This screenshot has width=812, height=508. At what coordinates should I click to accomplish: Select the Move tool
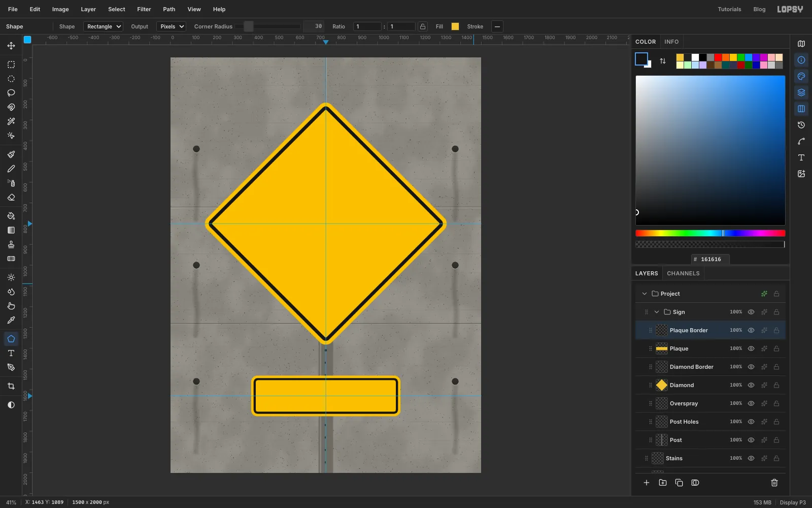[11, 46]
